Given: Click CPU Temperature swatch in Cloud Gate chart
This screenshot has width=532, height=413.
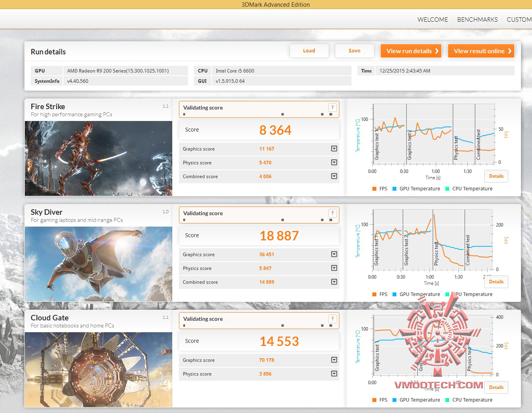Looking at the screenshot, I should pos(447,400).
